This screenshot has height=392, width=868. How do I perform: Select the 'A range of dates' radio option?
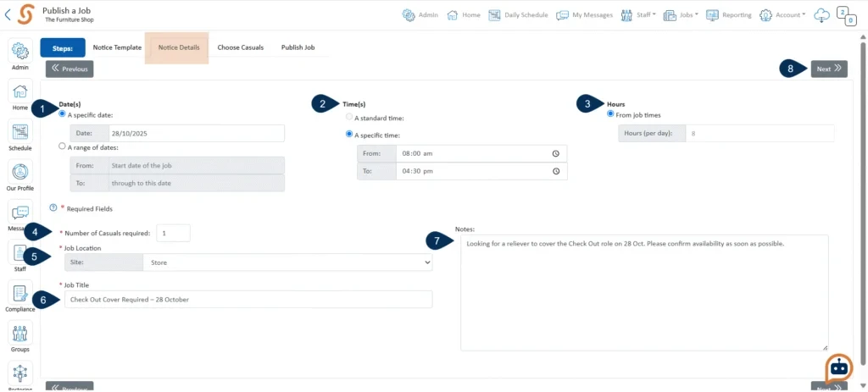click(62, 147)
